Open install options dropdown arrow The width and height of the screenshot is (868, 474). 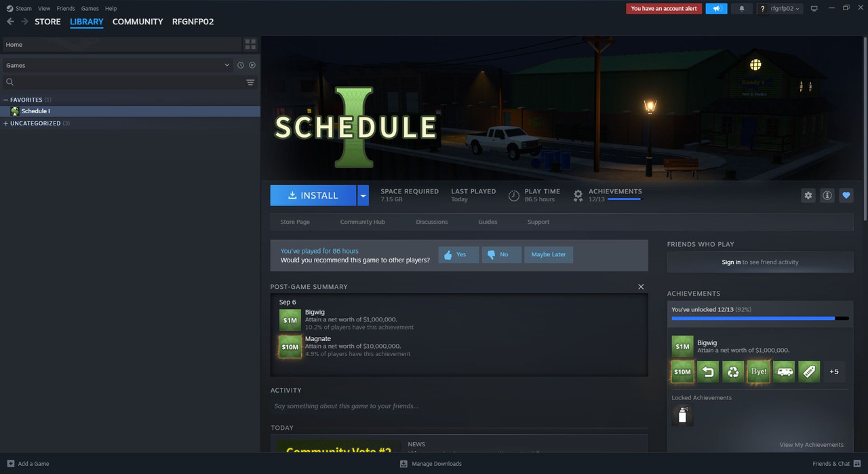[x=363, y=195]
